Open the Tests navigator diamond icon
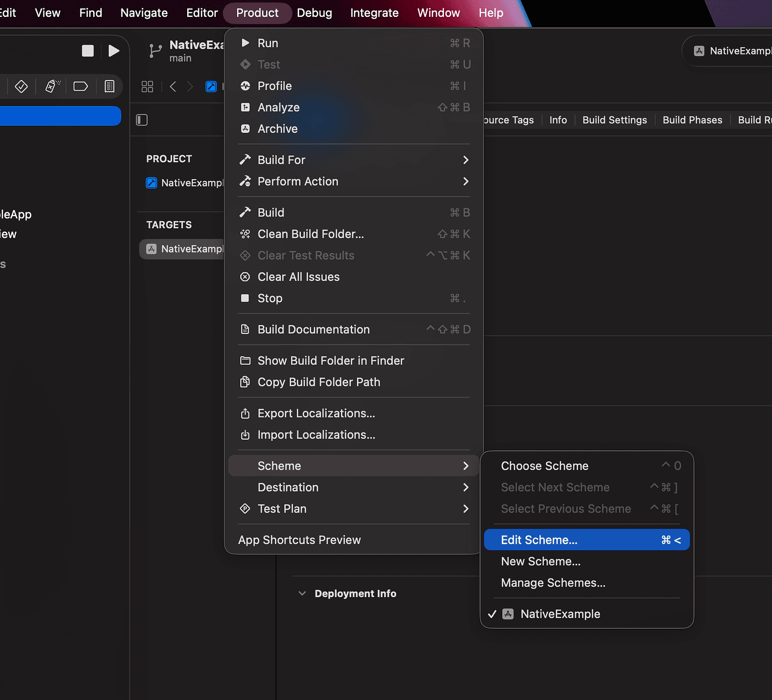Viewport: 772px width, 700px height. coord(21,86)
